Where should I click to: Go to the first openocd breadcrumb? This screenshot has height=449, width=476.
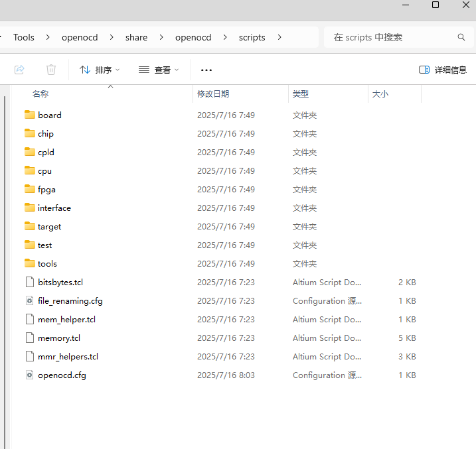pyautogui.click(x=80, y=37)
